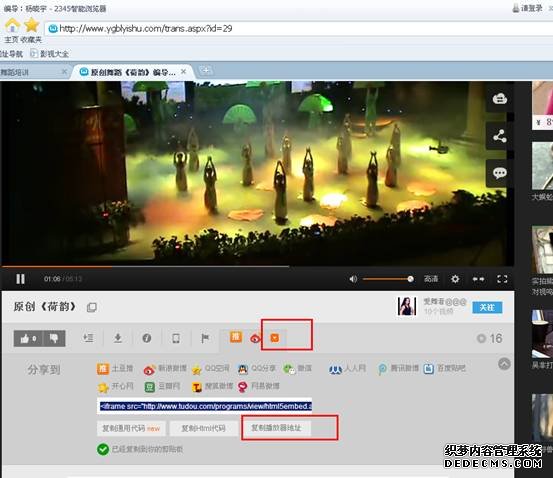Image resolution: width=553 pixels, height=478 pixels.
Task: Expand the orange share dropdown arrow
Action: tap(275, 338)
